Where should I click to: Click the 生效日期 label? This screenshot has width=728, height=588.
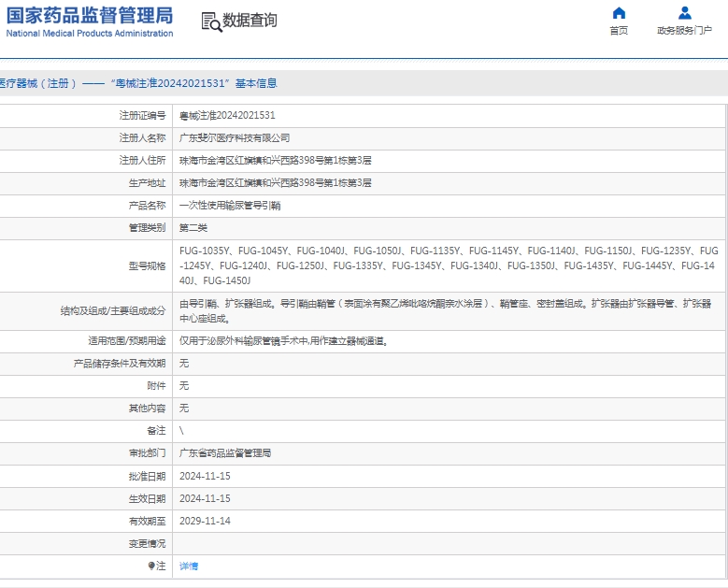click(147, 498)
